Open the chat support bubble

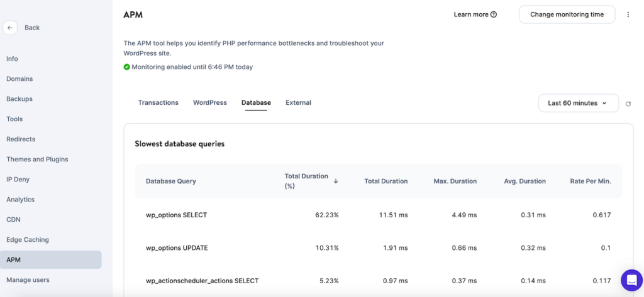click(x=630, y=280)
